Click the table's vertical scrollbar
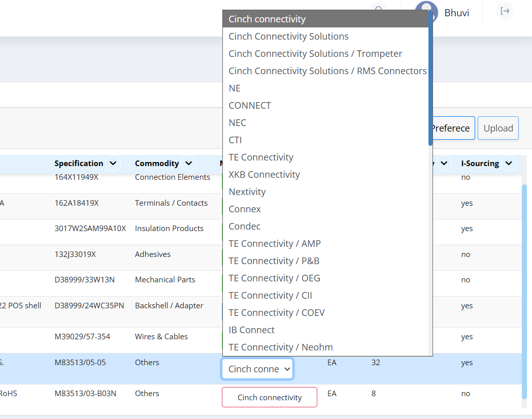 click(x=524, y=289)
